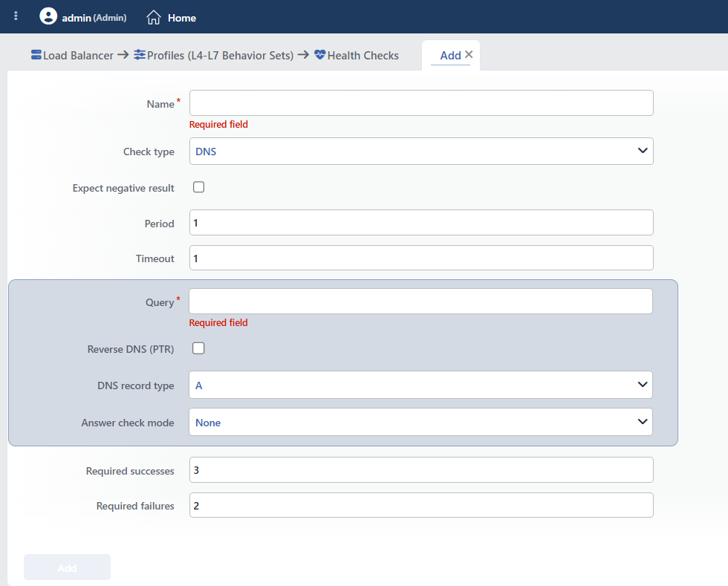The height and width of the screenshot is (586, 728).
Task: Click the Load Balancer server icon
Action: pyautogui.click(x=36, y=55)
